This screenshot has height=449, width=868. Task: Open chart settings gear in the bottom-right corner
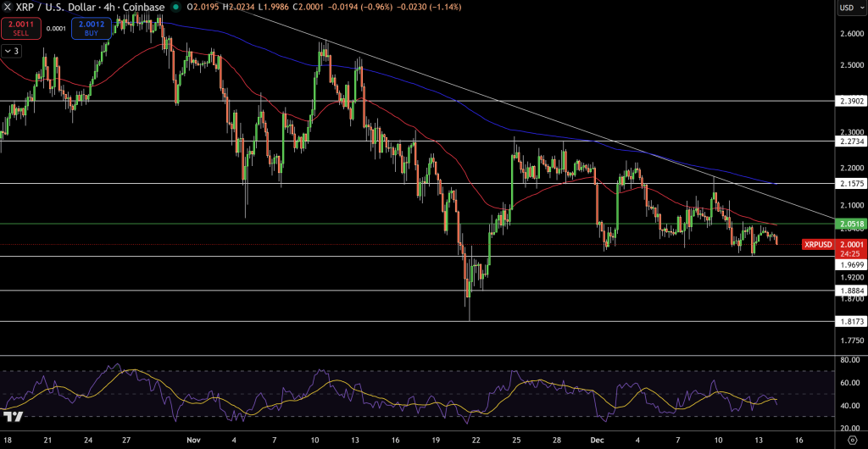click(851, 441)
